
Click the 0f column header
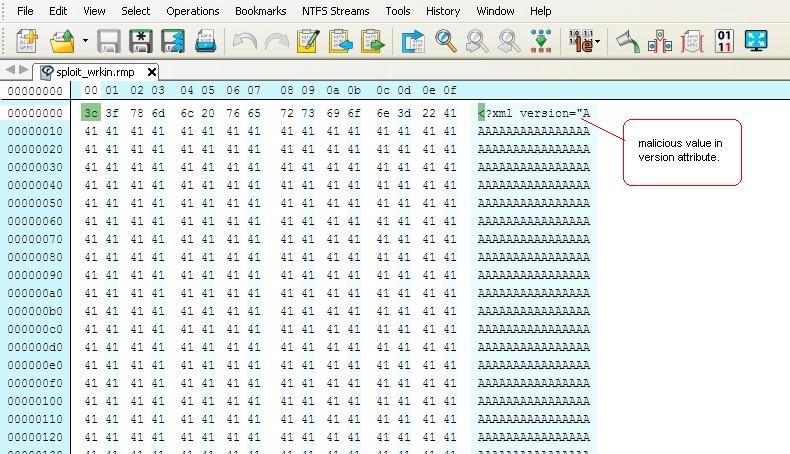pyautogui.click(x=450, y=90)
